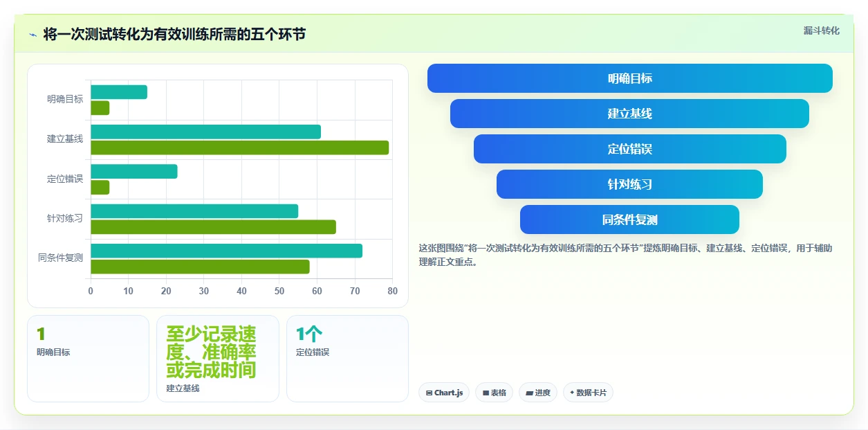868x430 pixels.
Task: Click the teal bar for 针对练习
Action: pos(194,211)
